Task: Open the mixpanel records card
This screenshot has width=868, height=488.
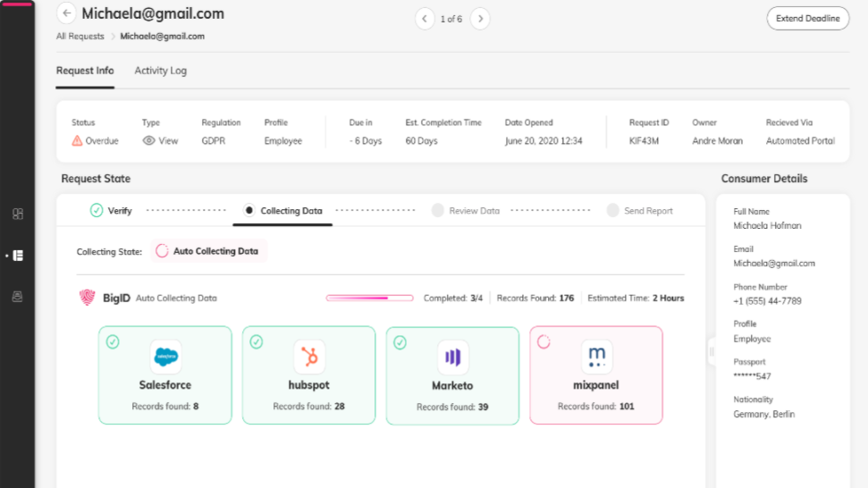Action: (596, 375)
